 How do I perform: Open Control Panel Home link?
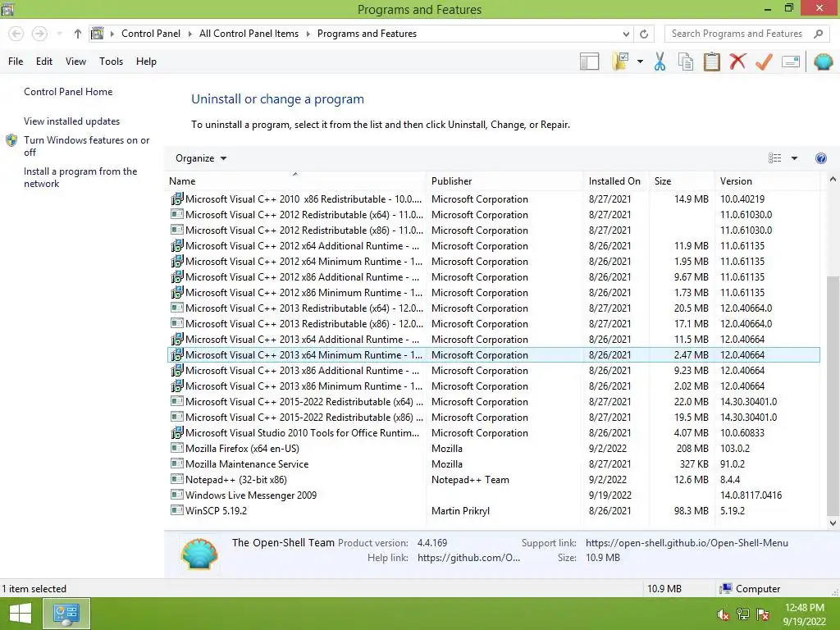coord(68,92)
